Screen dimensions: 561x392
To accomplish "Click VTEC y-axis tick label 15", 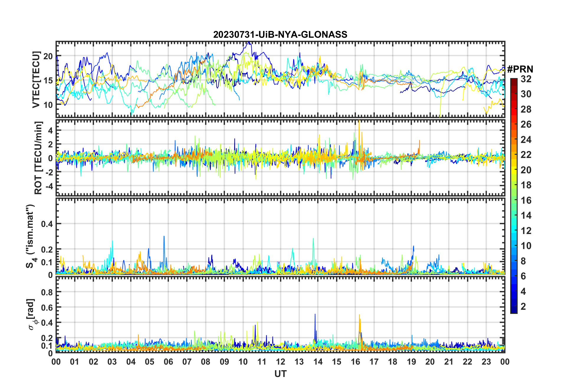I will 48,80.
